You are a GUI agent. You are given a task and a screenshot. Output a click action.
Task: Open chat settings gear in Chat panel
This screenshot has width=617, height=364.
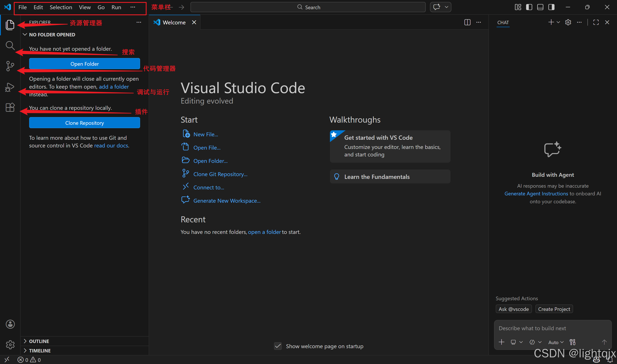(568, 22)
